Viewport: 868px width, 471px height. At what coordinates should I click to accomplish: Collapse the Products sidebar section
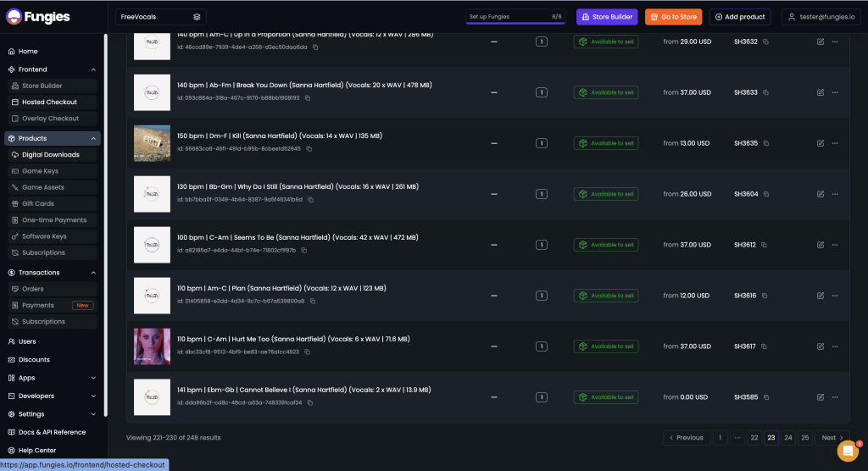93,138
